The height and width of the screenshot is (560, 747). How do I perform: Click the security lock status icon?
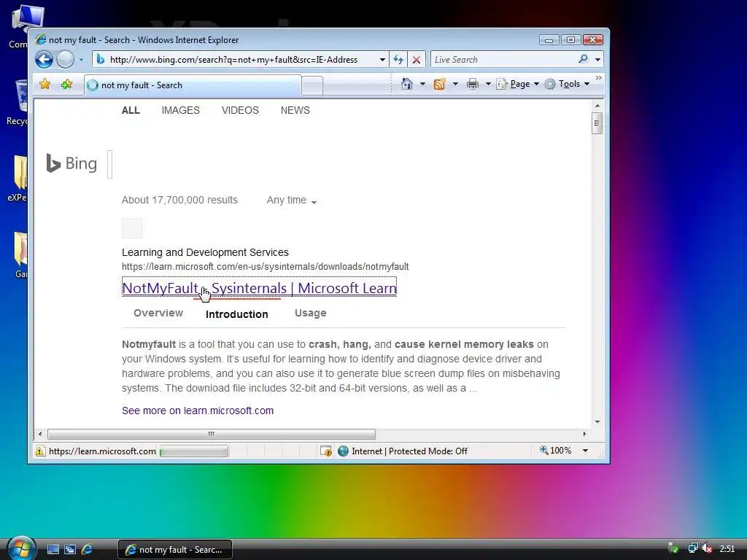click(326, 451)
